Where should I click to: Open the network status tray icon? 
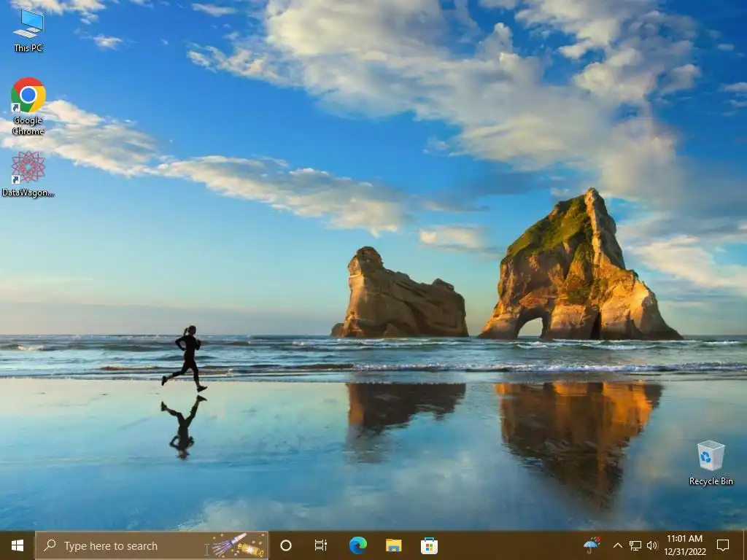pyautogui.click(x=635, y=545)
